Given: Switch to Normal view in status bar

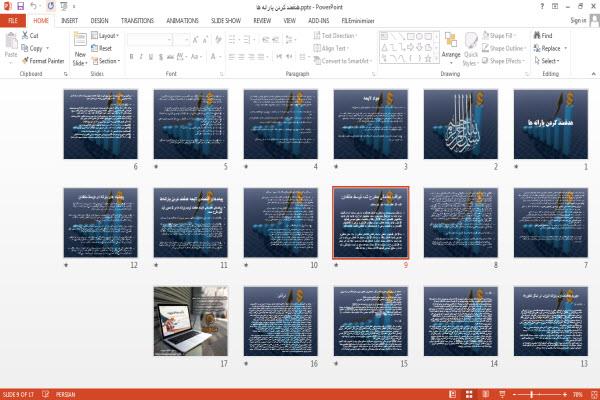Looking at the screenshot, I should [452, 394].
